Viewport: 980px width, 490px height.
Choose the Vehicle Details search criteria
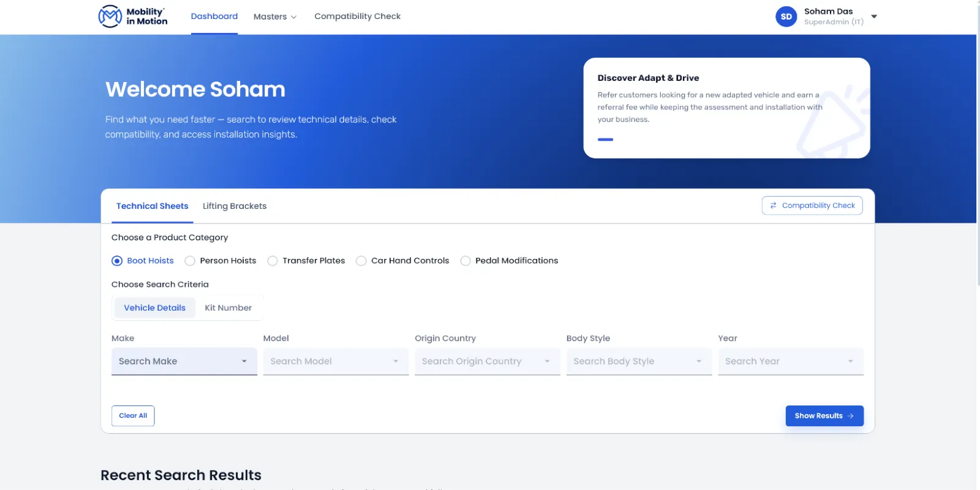point(155,307)
